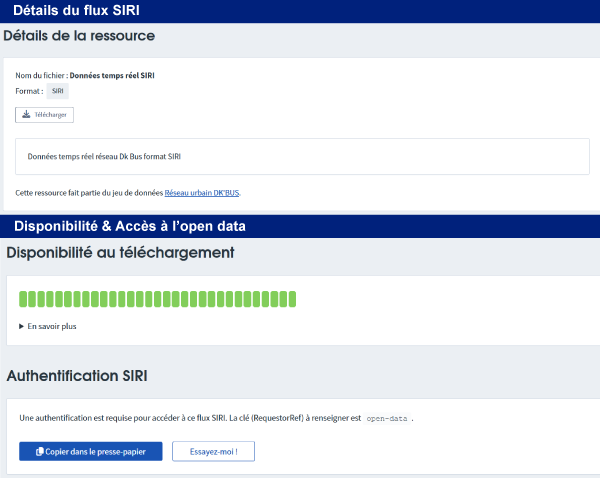Screen dimensions: 600x478
Task: Click the 'Disponibilité & Accès à l'open data' banner
Action: [x=130, y=226]
